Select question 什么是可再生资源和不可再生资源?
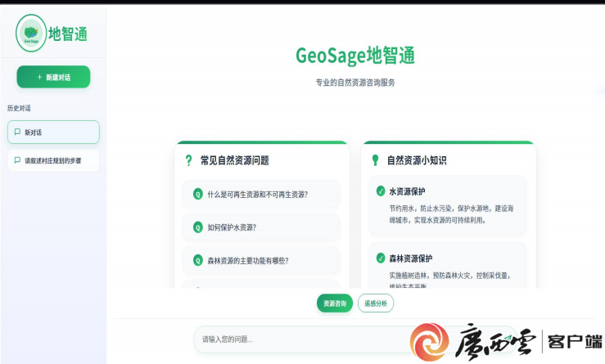This screenshot has height=364, width=605. pos(262,194)
